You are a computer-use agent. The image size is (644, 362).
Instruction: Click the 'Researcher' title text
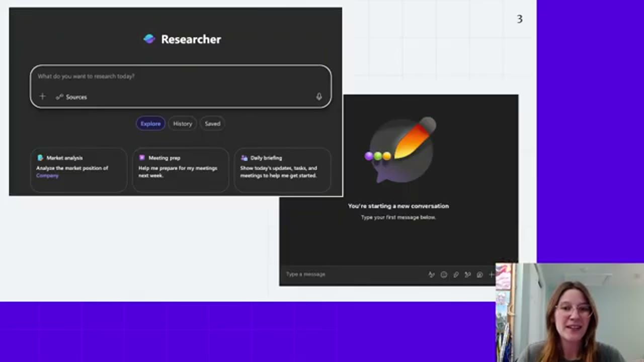[191, 39]
